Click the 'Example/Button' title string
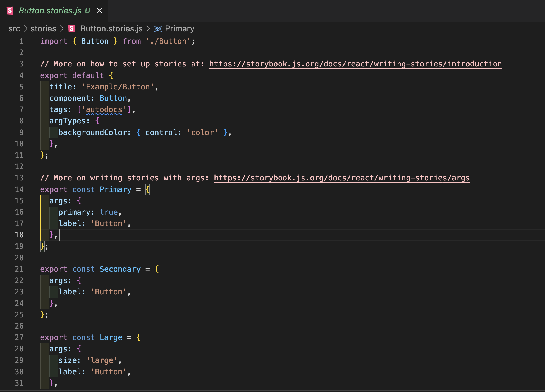Screen dimensions: 545x392 tap(118, 87)
